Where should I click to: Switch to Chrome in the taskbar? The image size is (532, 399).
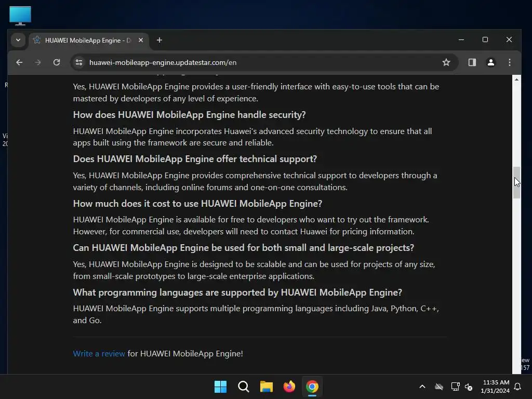click(x=312, y=387)
